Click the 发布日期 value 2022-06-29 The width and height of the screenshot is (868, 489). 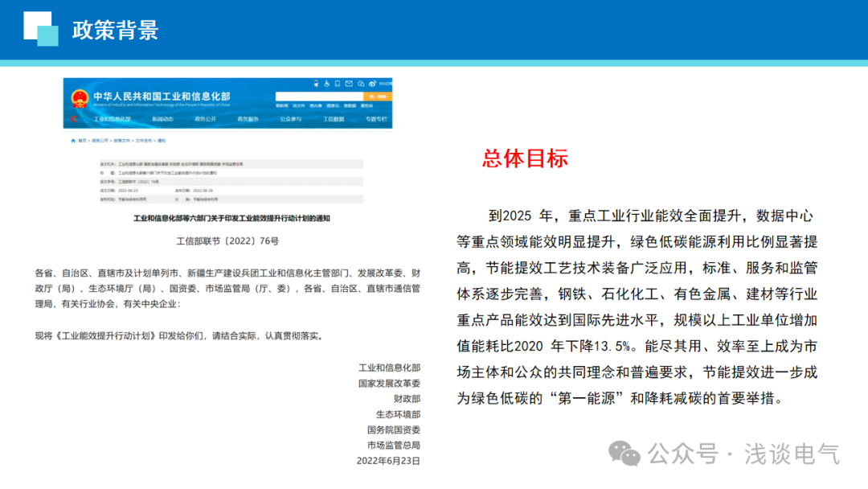[x=203, y=191]
